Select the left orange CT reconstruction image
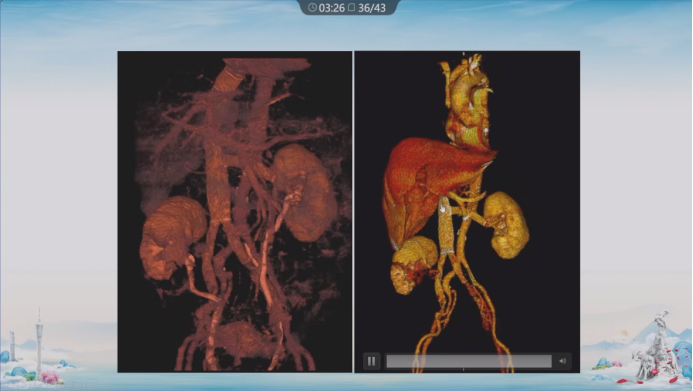693x391 pixels. (235, 212)
